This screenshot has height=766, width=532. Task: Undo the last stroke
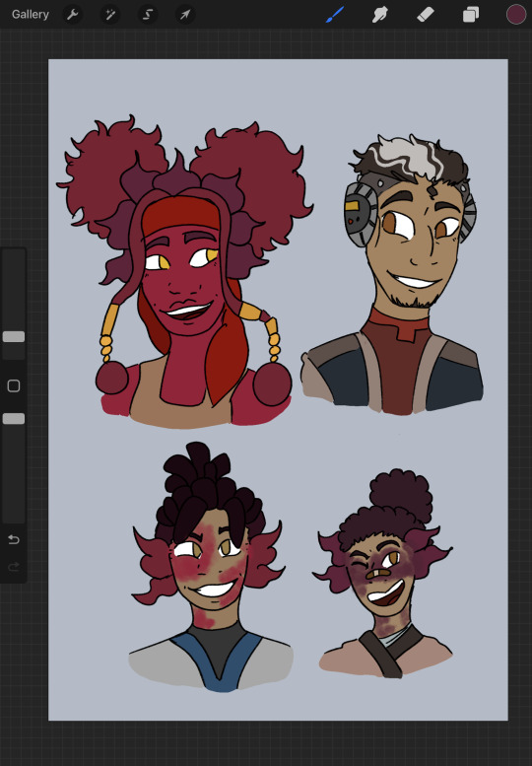click(14, 539)
